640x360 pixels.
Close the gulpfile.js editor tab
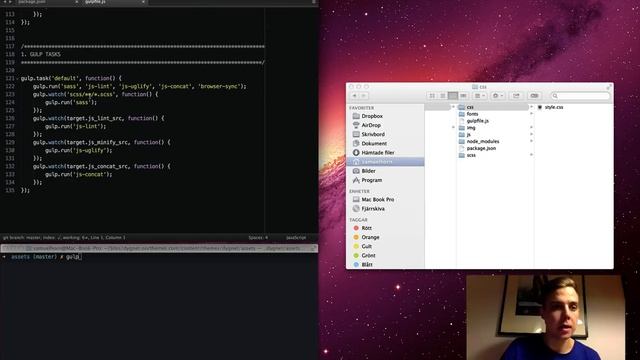pyautogui.click(x=143, y=2)
